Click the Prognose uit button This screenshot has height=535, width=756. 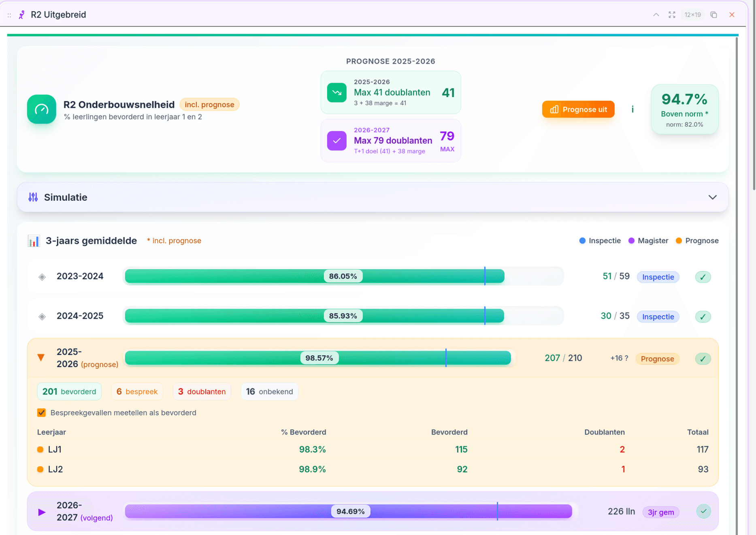[578, 109]
